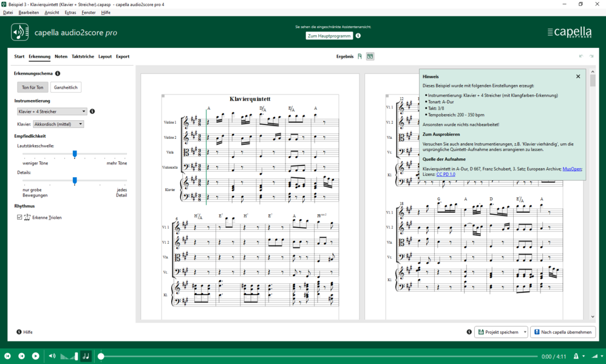Click the info icon left of Projekt speichern
The width and height of the screenshot is (606, 364).
[x=469, y=332]
